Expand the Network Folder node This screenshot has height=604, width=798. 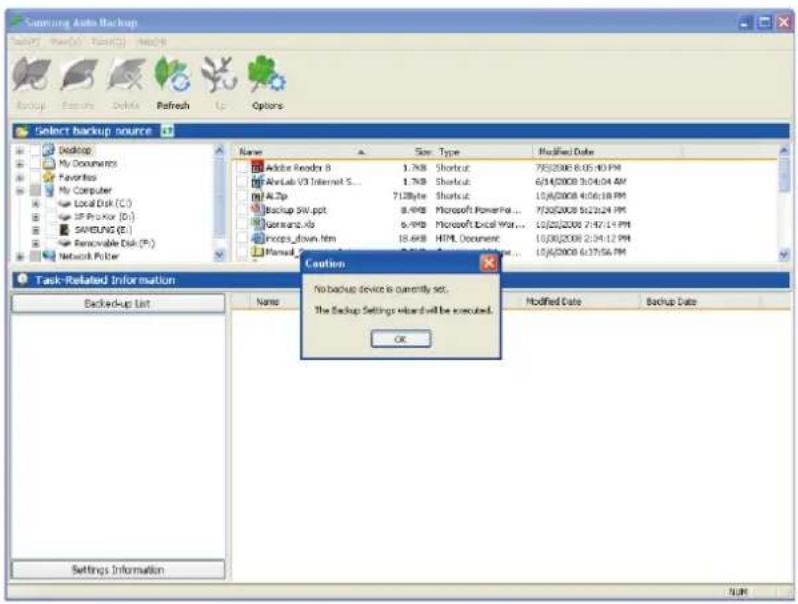point(20,256)
